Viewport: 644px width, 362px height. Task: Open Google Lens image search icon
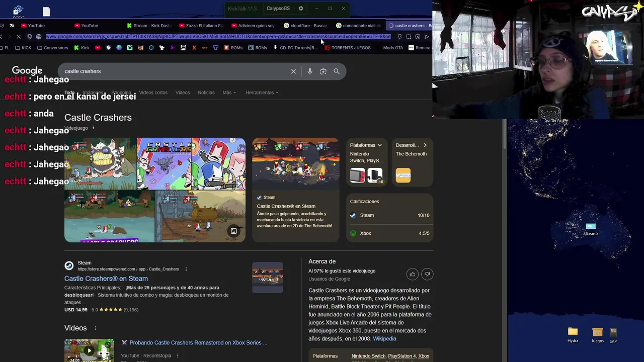pos(323,71)
